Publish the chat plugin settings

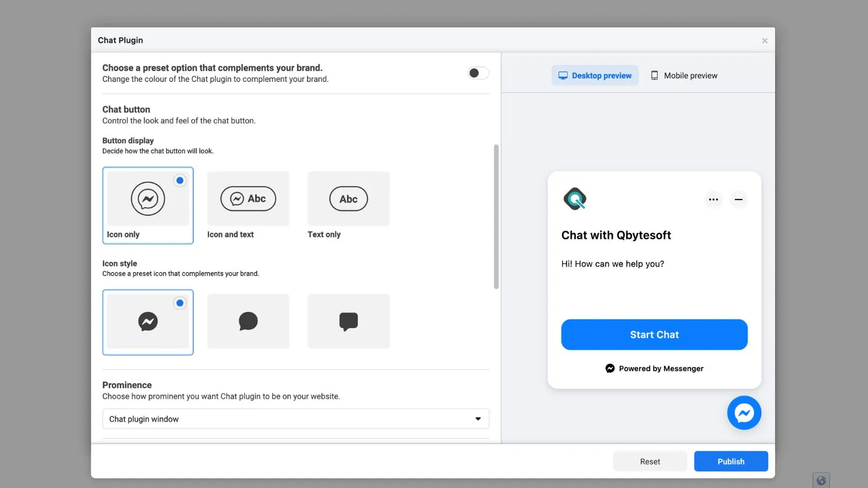coord(731,461)
